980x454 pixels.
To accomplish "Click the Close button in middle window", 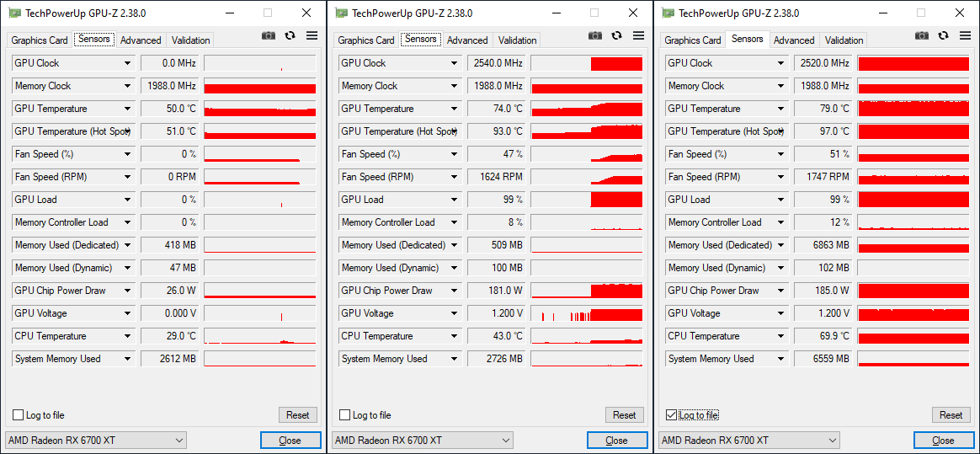I will 617,441.
